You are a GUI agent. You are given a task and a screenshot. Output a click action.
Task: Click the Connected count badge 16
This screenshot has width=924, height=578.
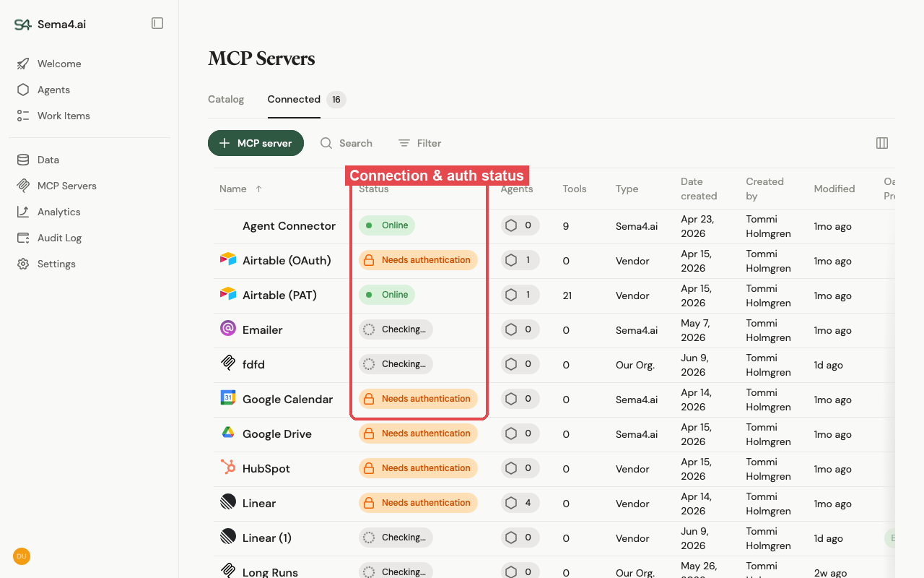coord(336,100)
